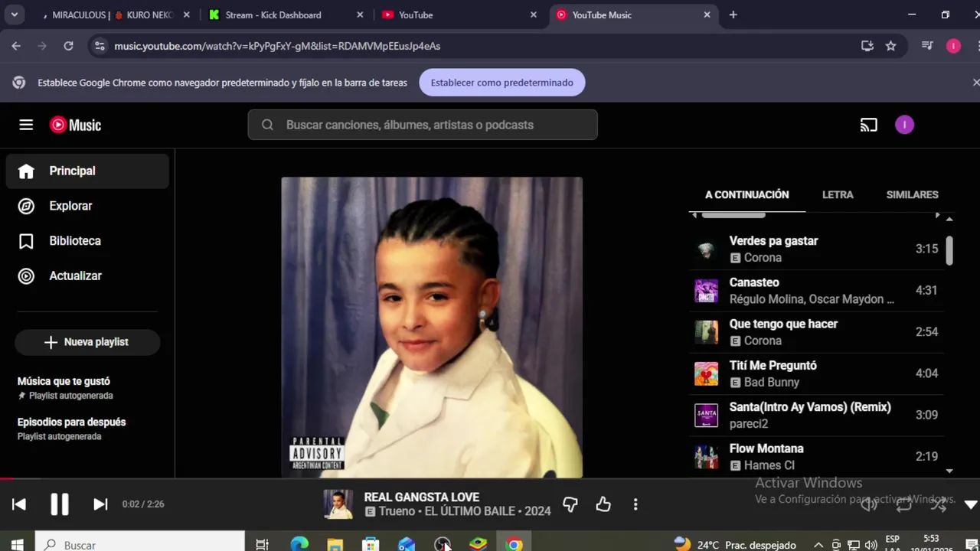
Task: Open more actions menu for current song
Action: (635, 504)
